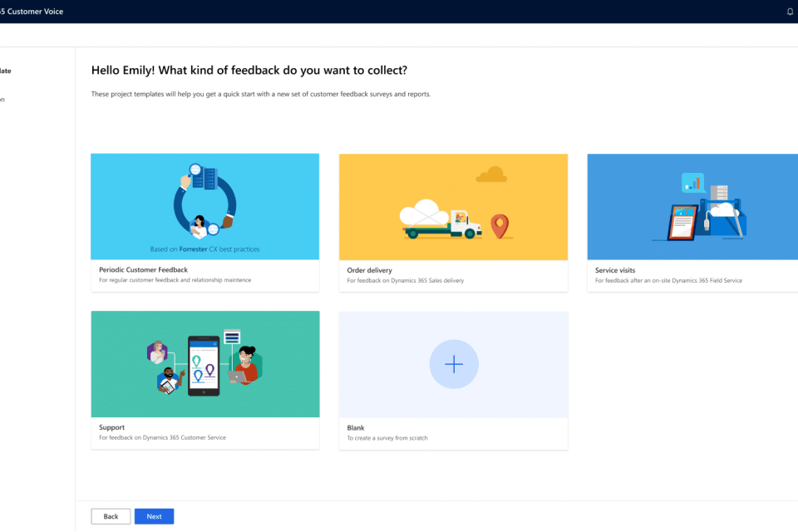
Task: Click the plus icon on Blank template
Action: point(454,364)
